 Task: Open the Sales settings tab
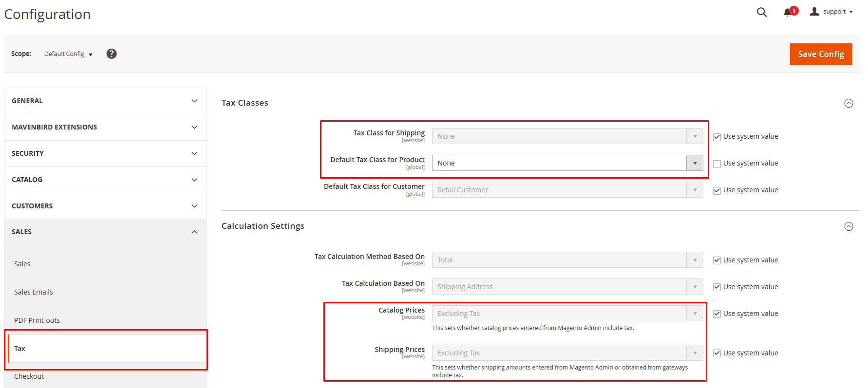pyautogui.click(x=22, y=264)
